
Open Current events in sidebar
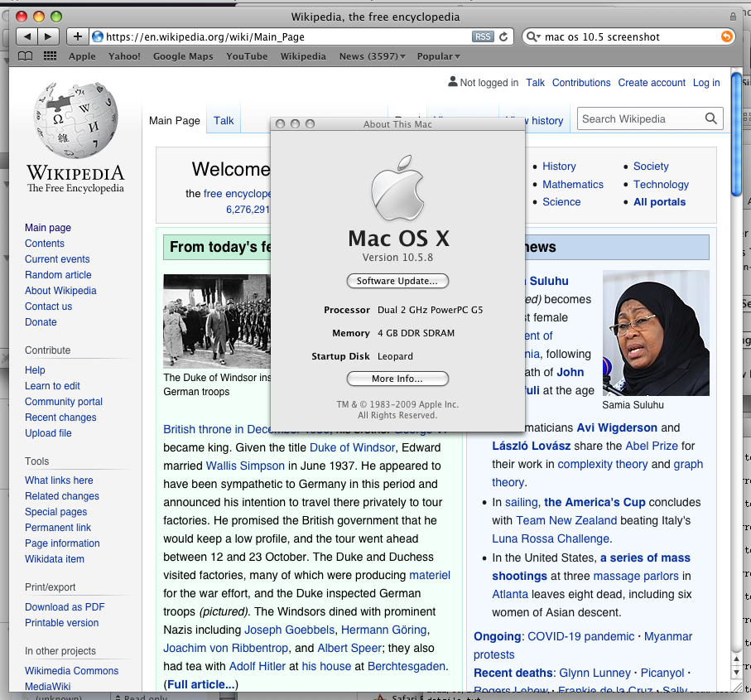57,259
